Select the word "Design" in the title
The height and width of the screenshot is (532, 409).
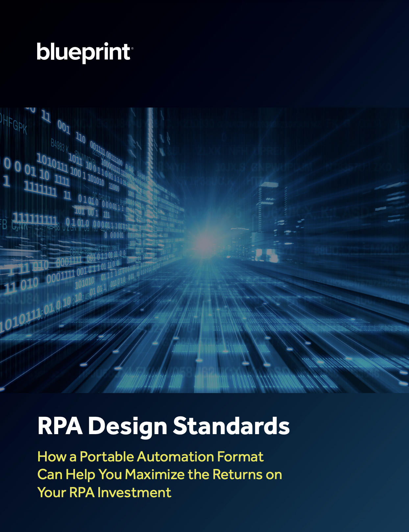(128, 427)
